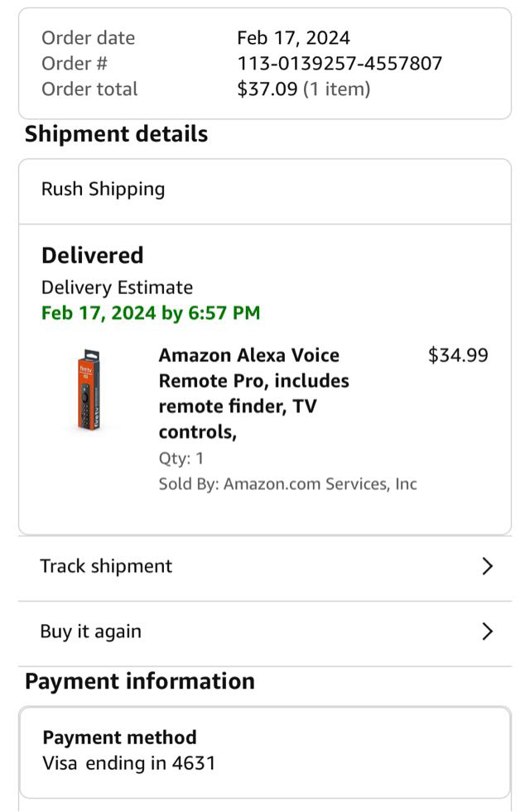Image resolution: width=530 pixels, height=812 pixels.
Task: Open the Amazon Alexa Voice Remote Pro title
Action: [x=253, y=393]
